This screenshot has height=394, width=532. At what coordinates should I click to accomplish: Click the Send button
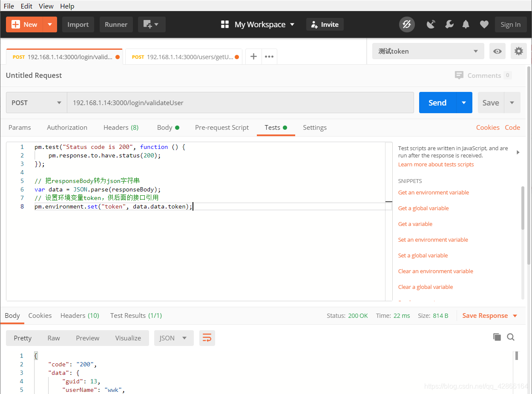click(x=437, y=103)
